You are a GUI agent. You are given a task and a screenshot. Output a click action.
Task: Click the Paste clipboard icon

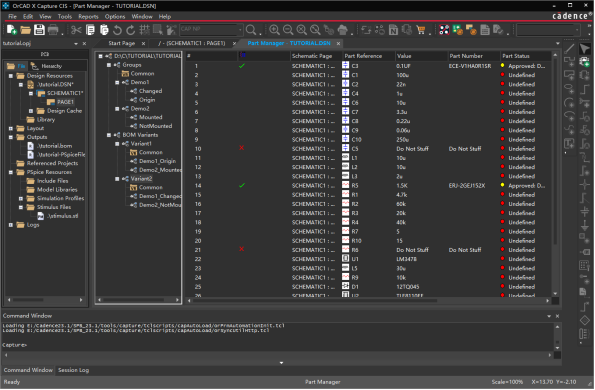click(x=104, y=30)
